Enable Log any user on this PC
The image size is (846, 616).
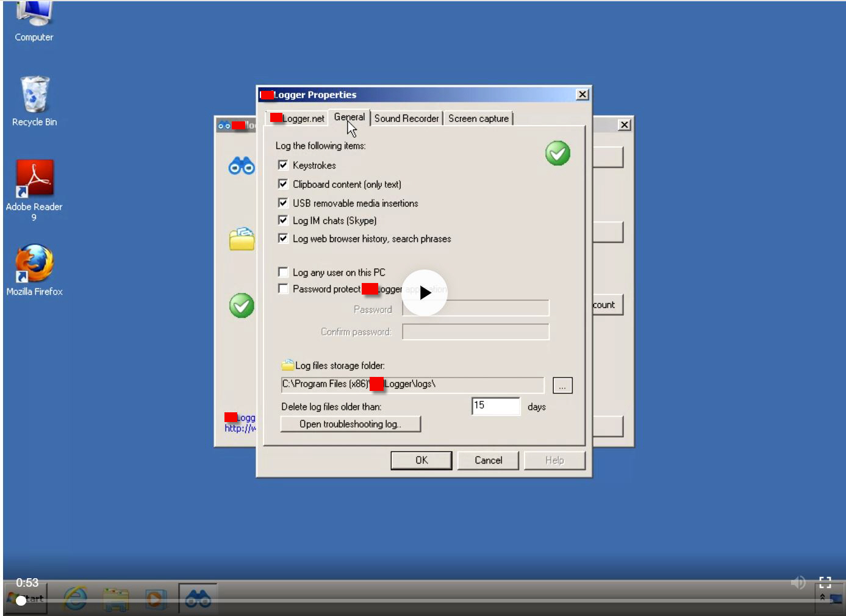283,272
